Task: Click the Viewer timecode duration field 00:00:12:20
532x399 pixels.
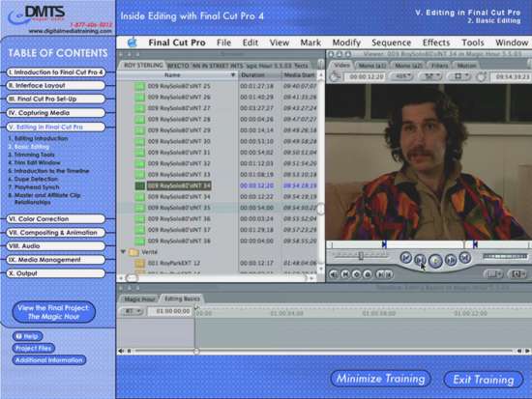Action: pyautogui.click(x=366, y=77)
